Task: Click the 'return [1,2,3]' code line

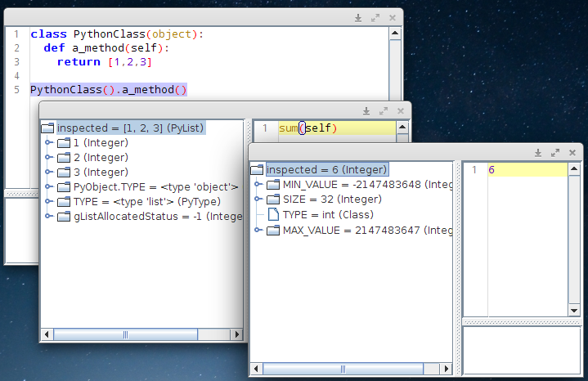Action: [104, 62]
